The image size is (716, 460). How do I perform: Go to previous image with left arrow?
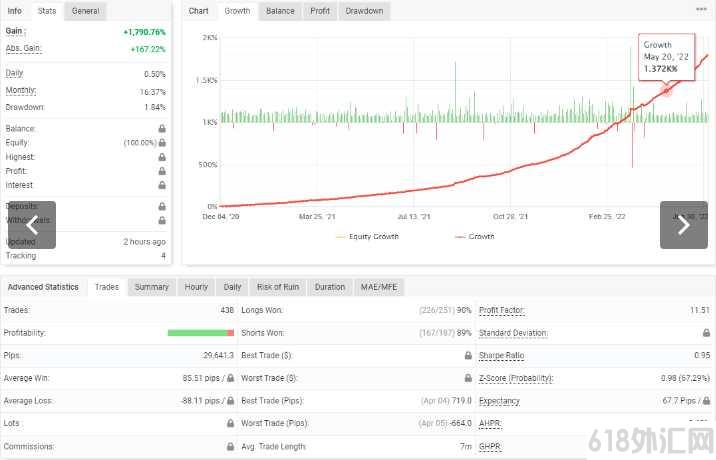[x=32, y=225]
